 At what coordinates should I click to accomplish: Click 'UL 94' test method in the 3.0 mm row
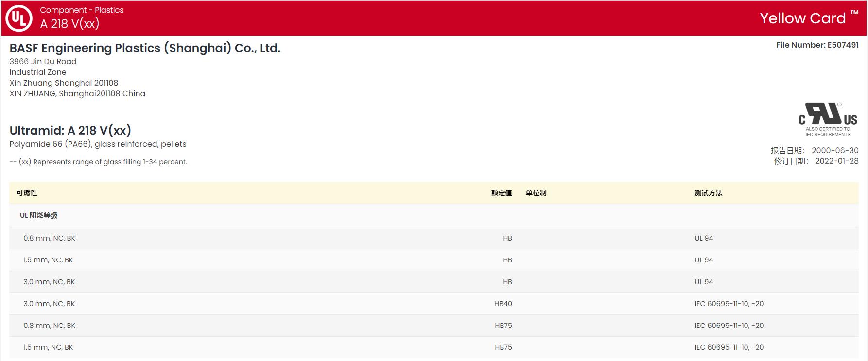[x=704, y=282]
